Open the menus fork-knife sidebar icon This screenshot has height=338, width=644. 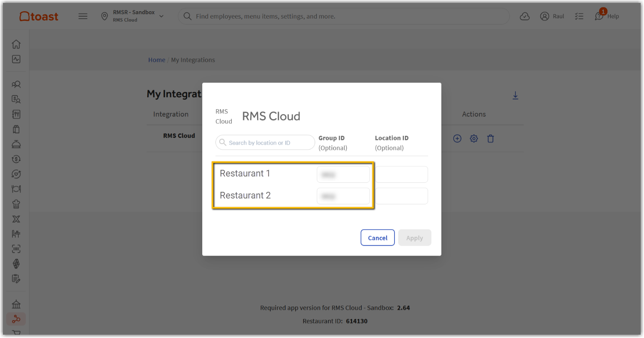16,114
